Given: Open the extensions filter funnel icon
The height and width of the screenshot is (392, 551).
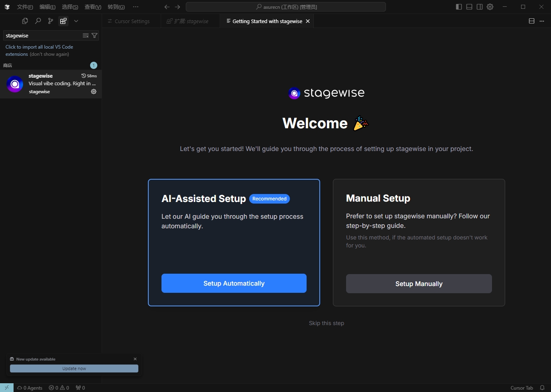Looking at the screenshot, I should pos(94,35).
